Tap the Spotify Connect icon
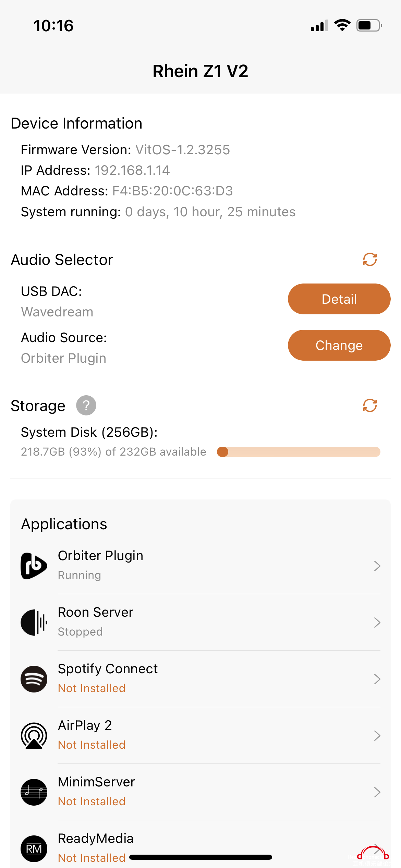The height and width of the screenshot is (868, 401). pyautogui.click(x=34, y=679)
